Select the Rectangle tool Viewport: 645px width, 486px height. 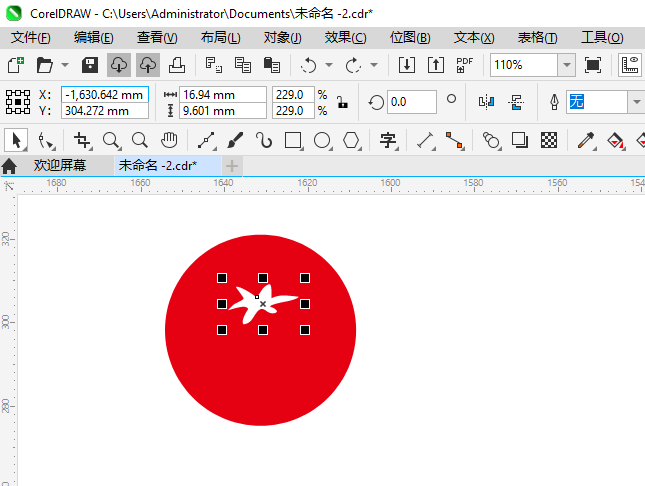[293, 140]
